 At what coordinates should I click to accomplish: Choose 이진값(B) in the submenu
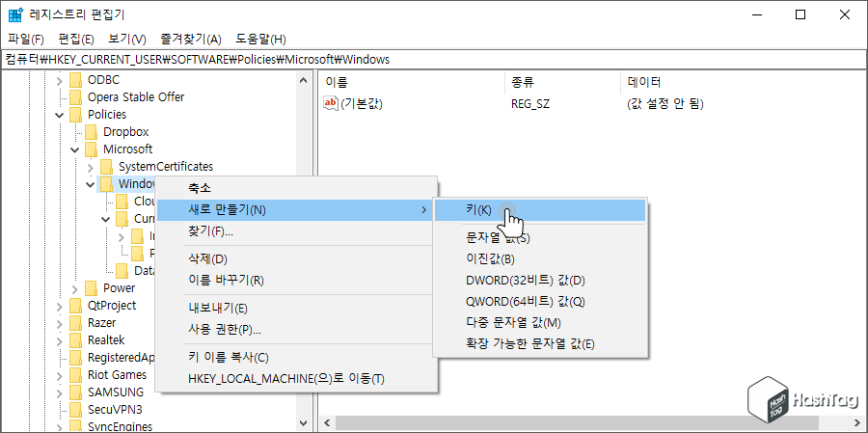click(x=540, y=259)
